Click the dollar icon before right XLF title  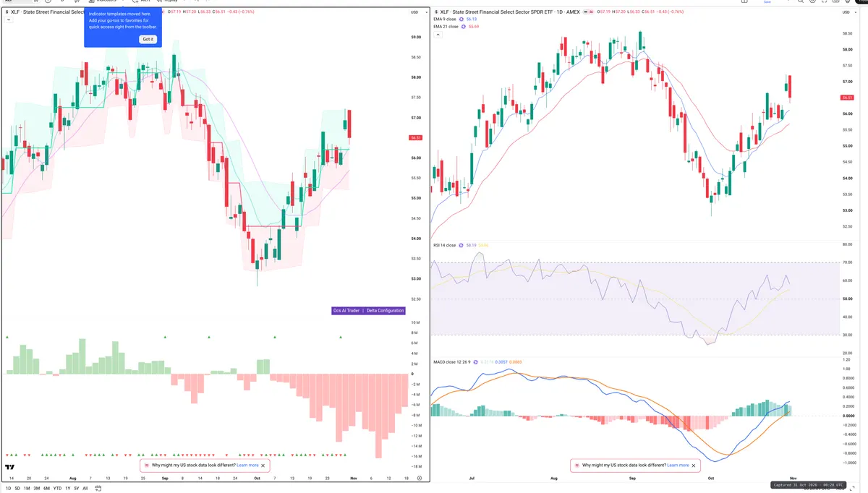pyautogui.click(x=435, y=12)
